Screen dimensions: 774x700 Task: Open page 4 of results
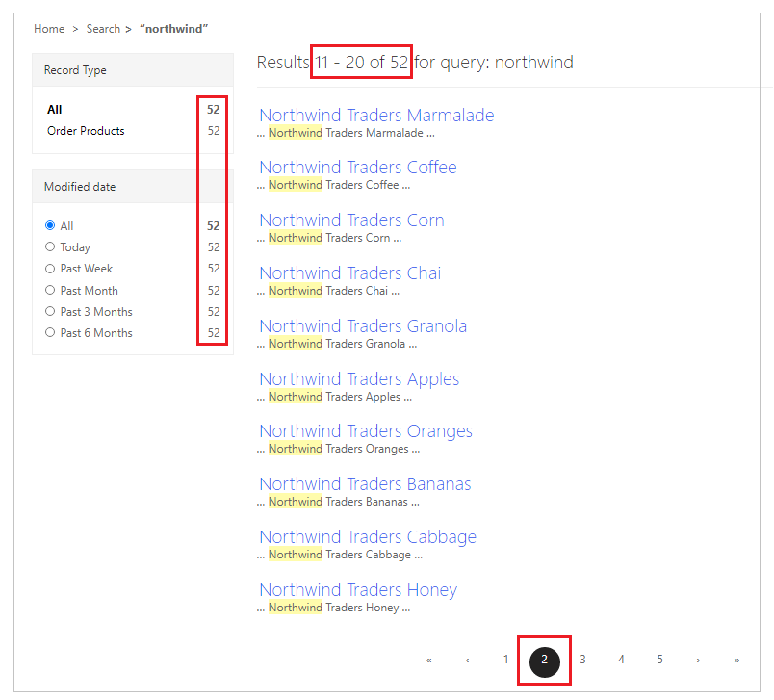point(622,660)
